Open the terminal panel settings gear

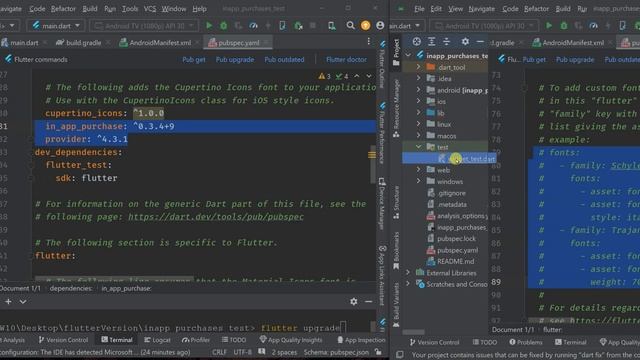(353, 302)
